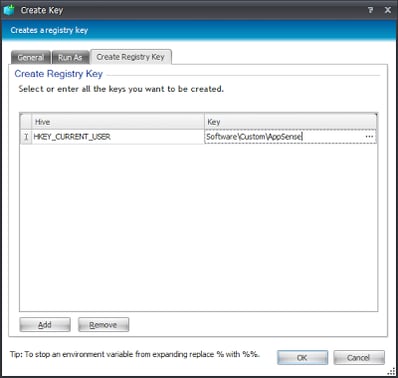Image resolution: width=398 pixels, height=378 pixels.
Task: Switch to the General tab
Action: point(31,57)
